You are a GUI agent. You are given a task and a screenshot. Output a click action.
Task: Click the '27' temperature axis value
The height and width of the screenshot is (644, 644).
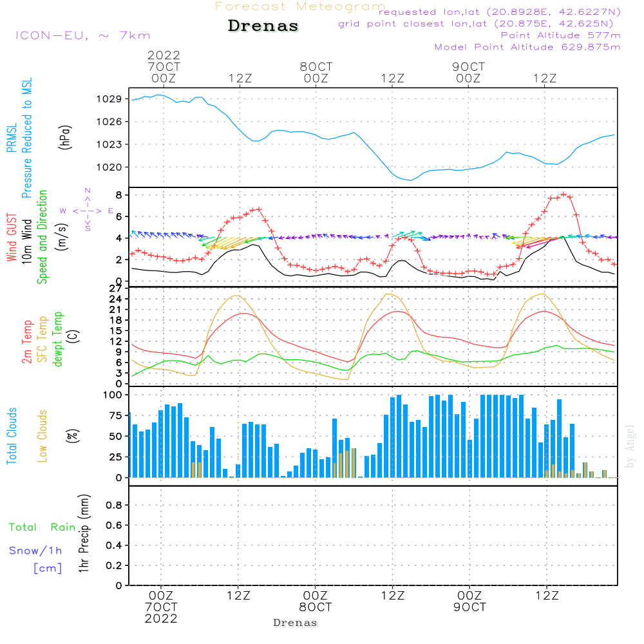tap(116, 289)
